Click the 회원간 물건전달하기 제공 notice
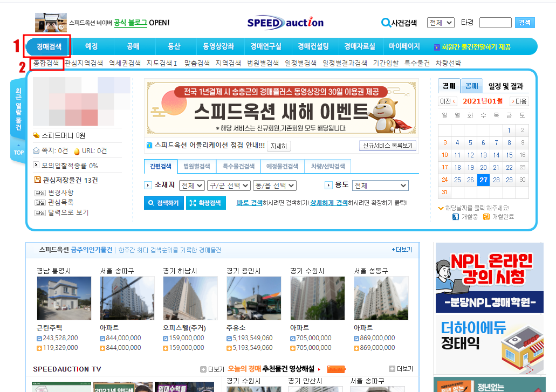 472,47
